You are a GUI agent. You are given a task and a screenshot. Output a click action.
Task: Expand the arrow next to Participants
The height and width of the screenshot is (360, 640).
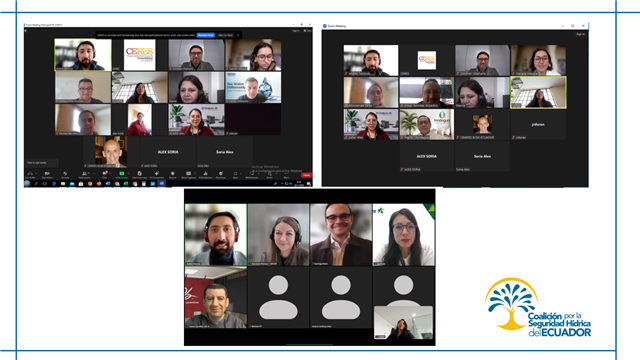coord(94,173)
